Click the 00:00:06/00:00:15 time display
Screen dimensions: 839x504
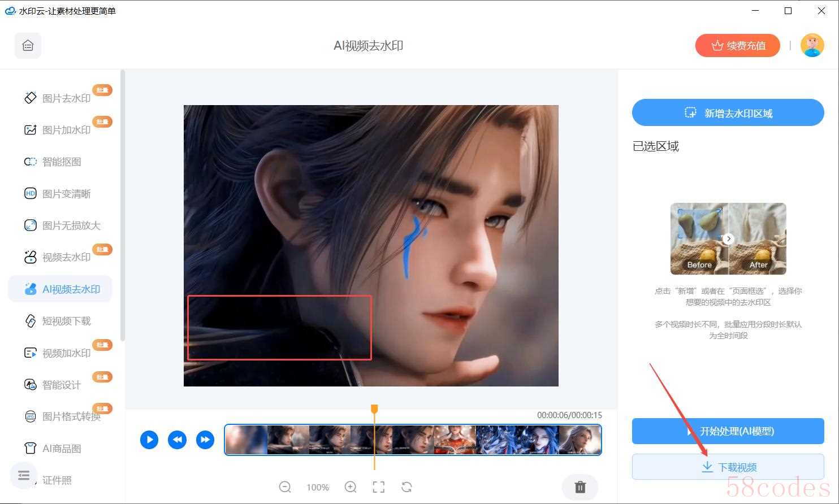point(569,415)
